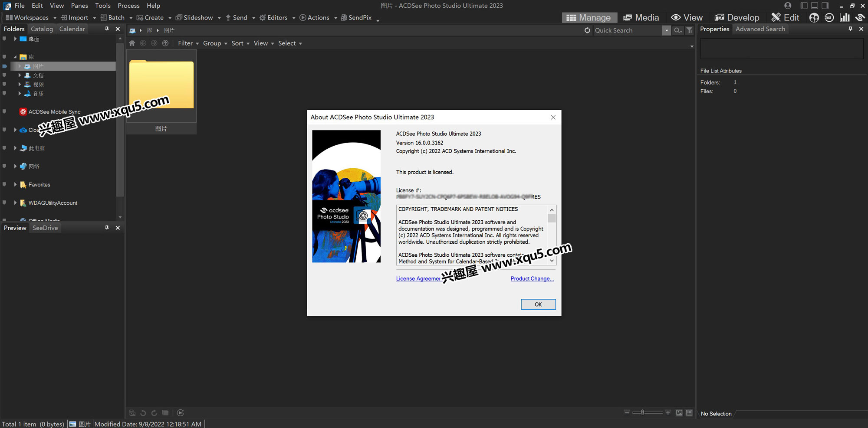Click the Back navigation arrow
The image size is (868, 428).
tap(143, 43)
